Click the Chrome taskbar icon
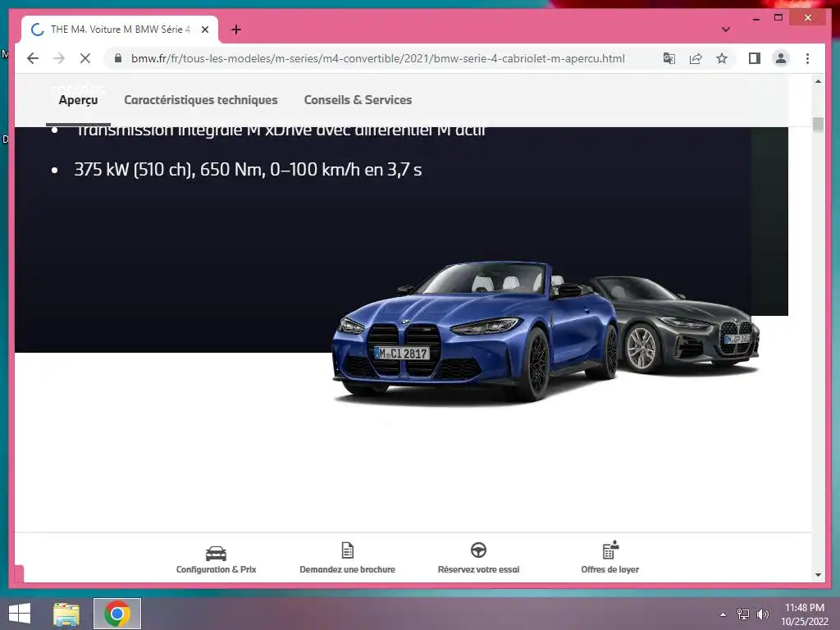Viewport: 840px width, 630px height. pyautogui.click(x=117, y=614)
